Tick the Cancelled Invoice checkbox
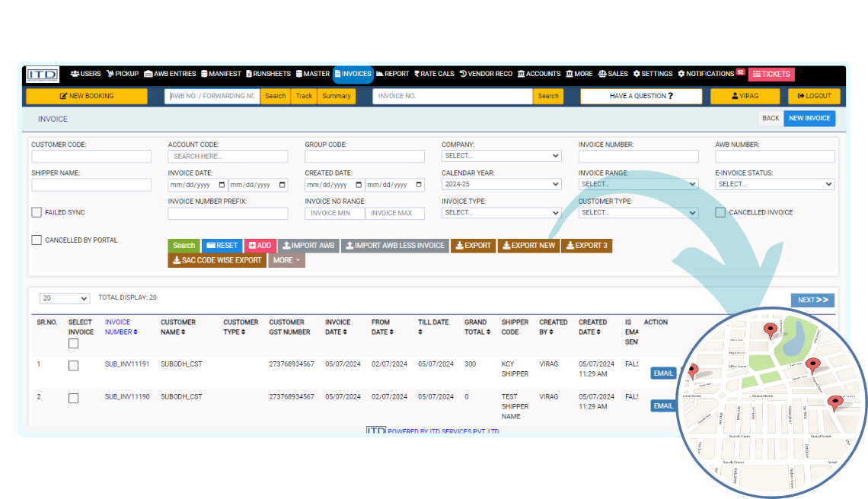The width and height of the screenshot is (868, 499). click(720, 212)
